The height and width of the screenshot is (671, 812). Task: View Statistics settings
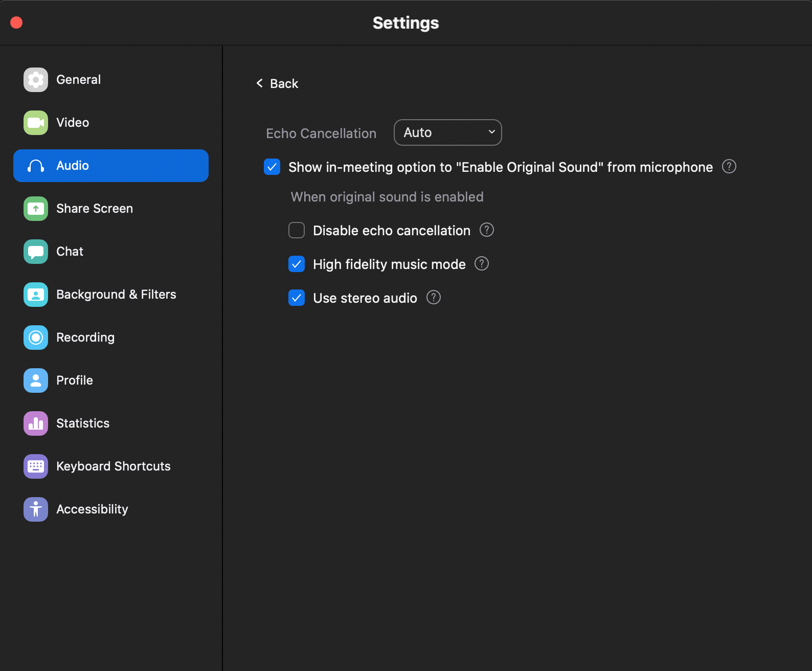pyautogui.click(x=111, y=423)
